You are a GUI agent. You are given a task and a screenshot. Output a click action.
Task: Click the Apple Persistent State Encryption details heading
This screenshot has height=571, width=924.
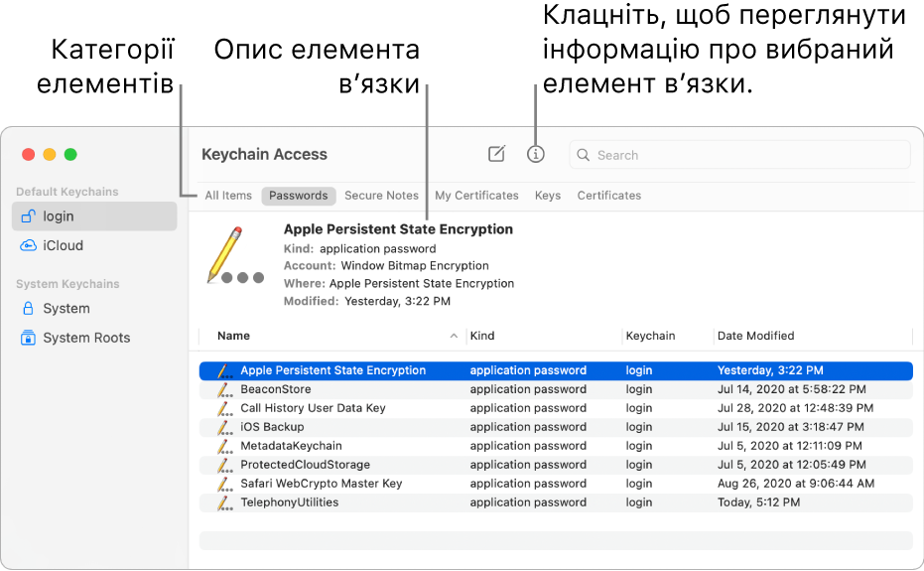point(398,229)
